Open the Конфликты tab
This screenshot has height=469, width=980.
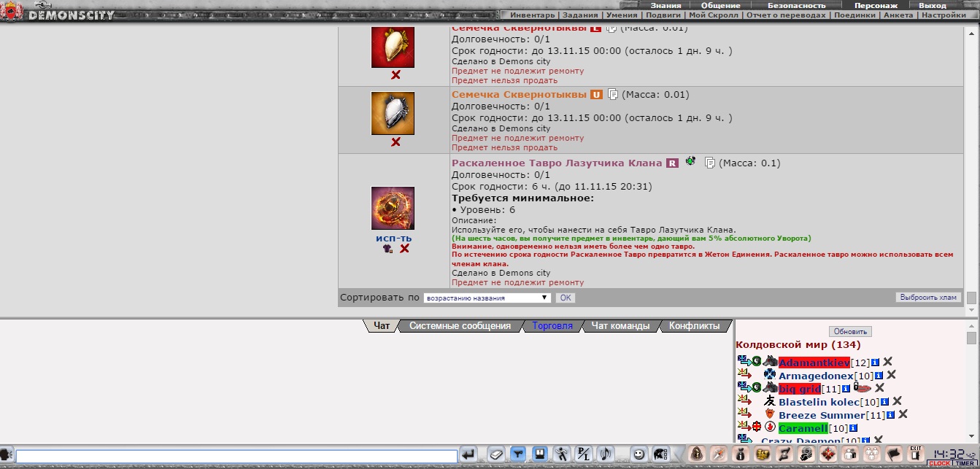[x=695, y=326]
